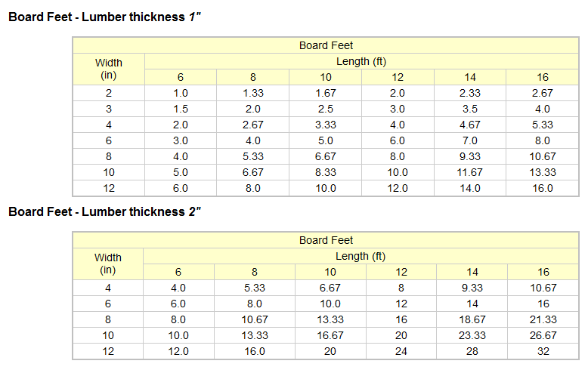Screen dimensions: 588x370
Task: Click the 1.67 value cell
Action: pyautogui.click(x=326, y=93)
